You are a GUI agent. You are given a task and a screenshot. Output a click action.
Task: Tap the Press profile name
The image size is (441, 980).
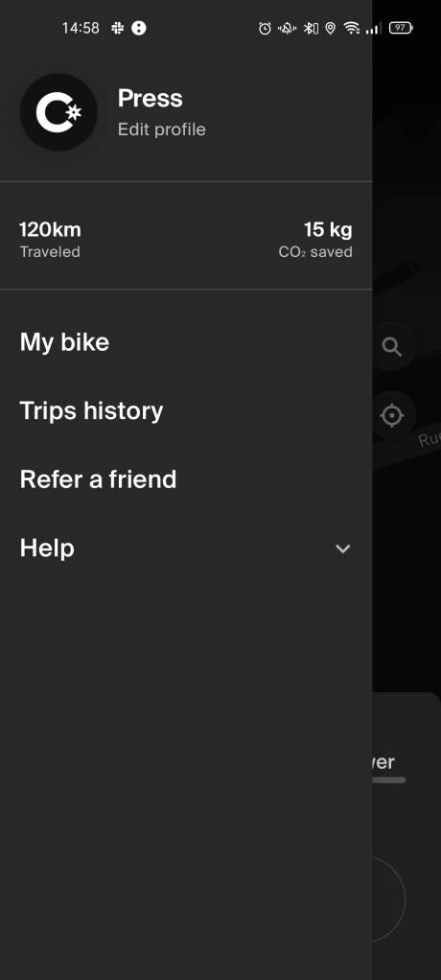(x=150, y=98)
